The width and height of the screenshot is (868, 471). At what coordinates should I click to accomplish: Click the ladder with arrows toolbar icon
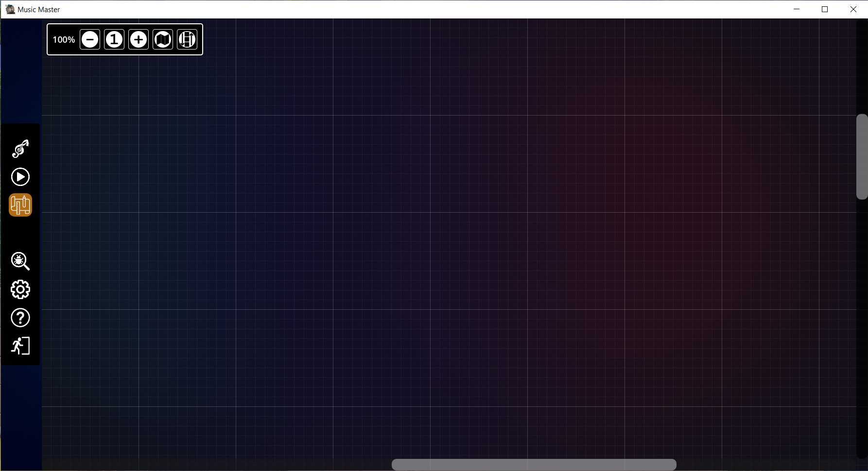point(187,39)
